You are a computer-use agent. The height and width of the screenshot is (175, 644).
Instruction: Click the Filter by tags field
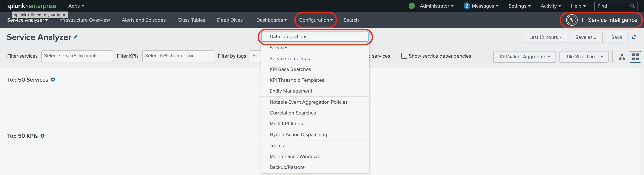pos(255,56)
